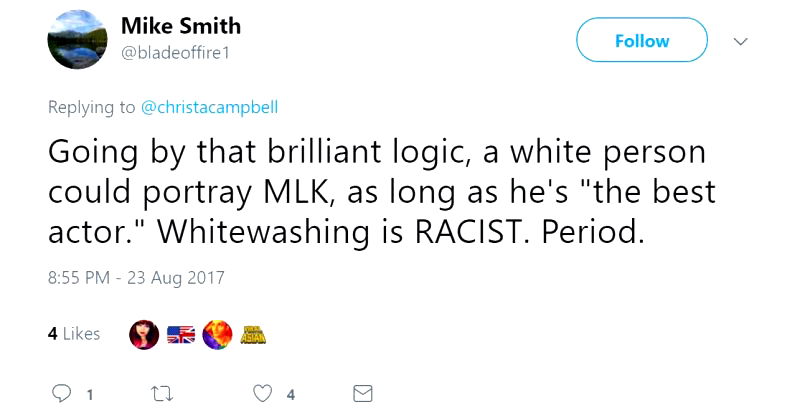The width and height of the screenshot is (800, 410).
Task: Open the @bladeoffire1 handle
Action: click(x=175, y=52)
